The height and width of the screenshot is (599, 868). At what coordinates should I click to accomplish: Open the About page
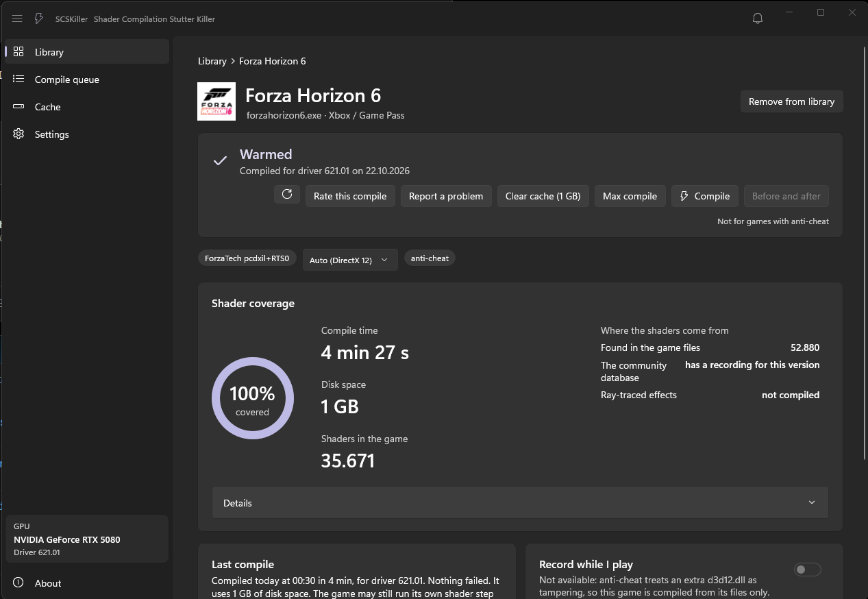(x=87, y=583)
